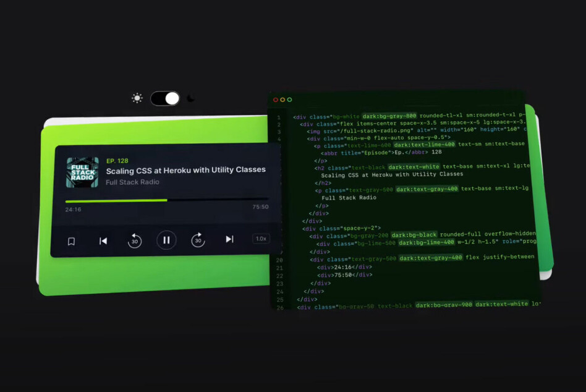Screen dimensions: 586x392
Task: Click the dark:text-lime-400 class in the code
Action: coord(424,145)
